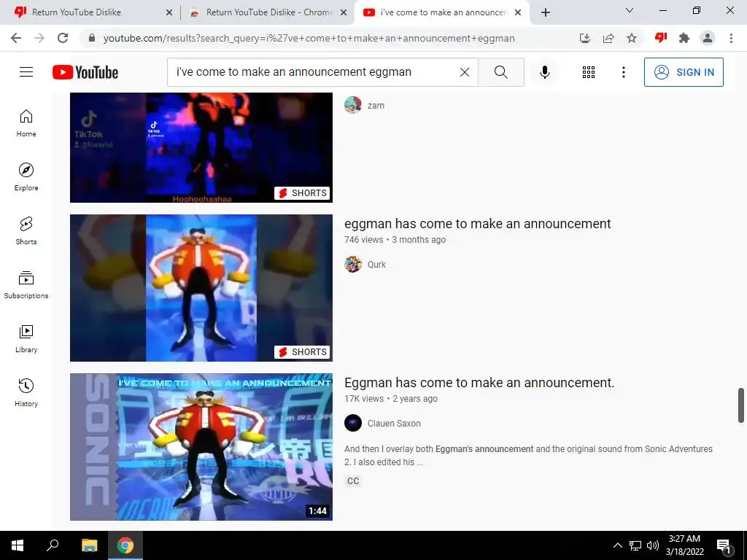Install app icon in address bar
The width and height of the screenshot is (747, 560).
585,38
